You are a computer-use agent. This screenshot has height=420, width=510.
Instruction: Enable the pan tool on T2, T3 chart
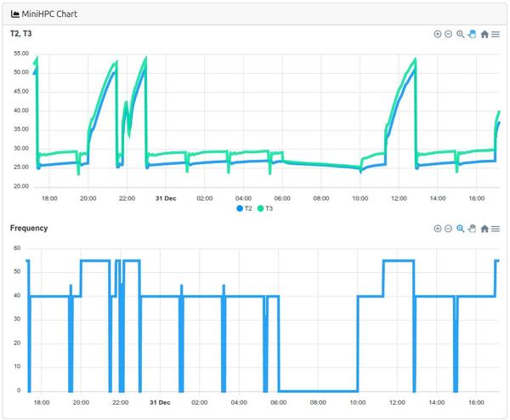tap(472, 34)
